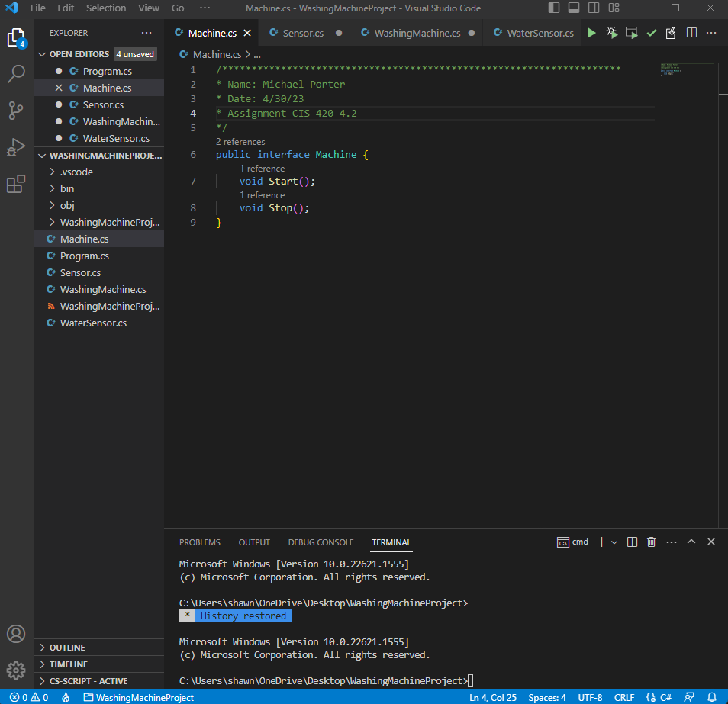728x704 pixels.
Task: Switch to the WaterSensor.cs editor tab
Action: [534, 33]
